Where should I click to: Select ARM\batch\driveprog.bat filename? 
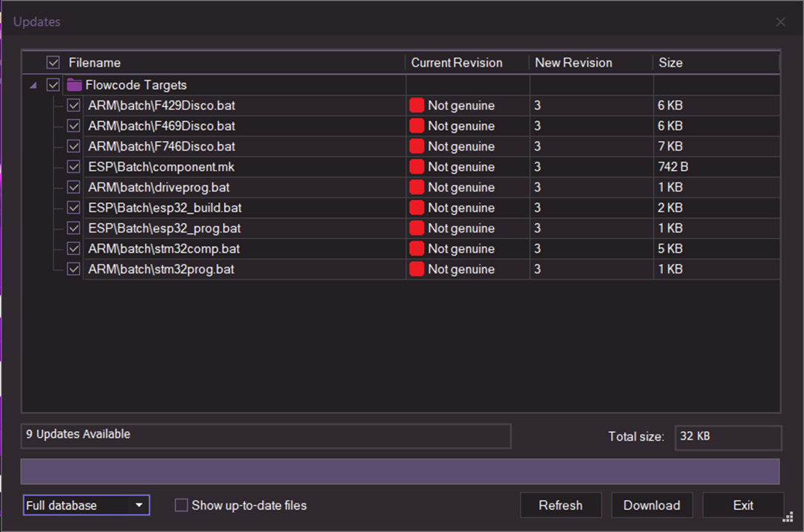click(x=159, y=188)
